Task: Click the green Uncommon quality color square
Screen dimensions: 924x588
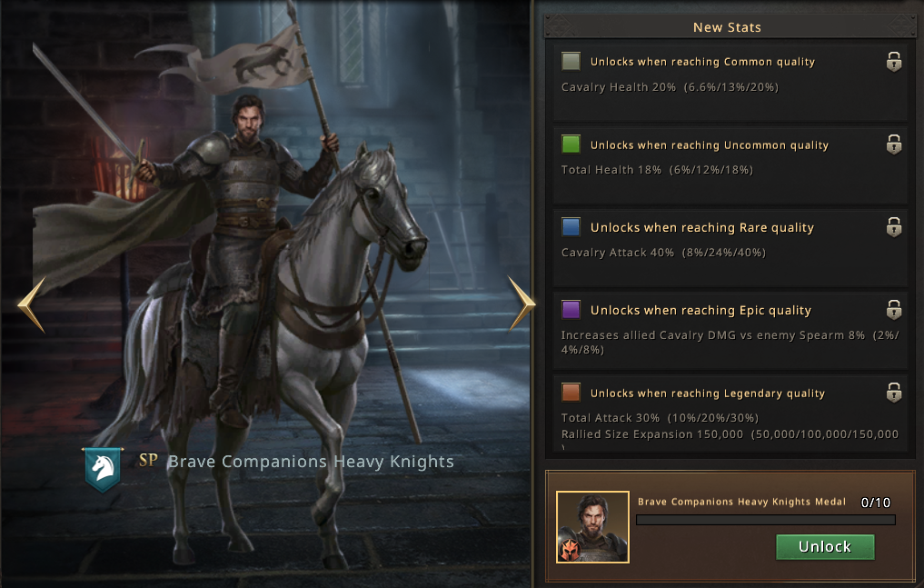Action: point(571,145)
